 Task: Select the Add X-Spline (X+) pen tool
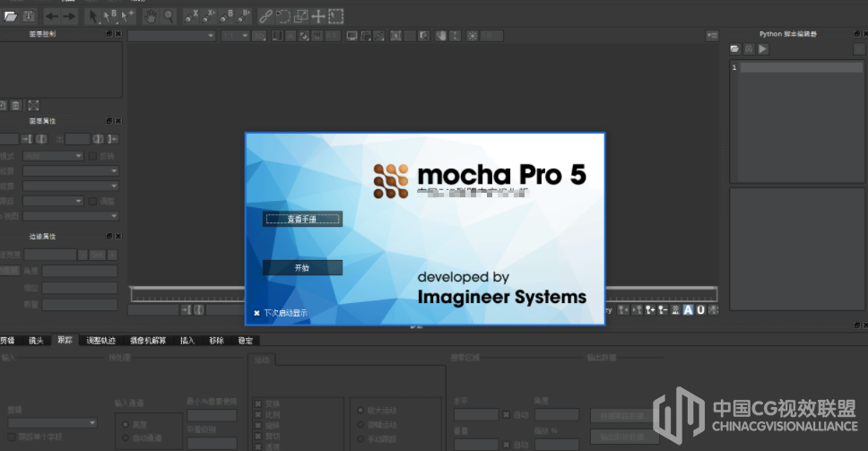click(209, 17)
